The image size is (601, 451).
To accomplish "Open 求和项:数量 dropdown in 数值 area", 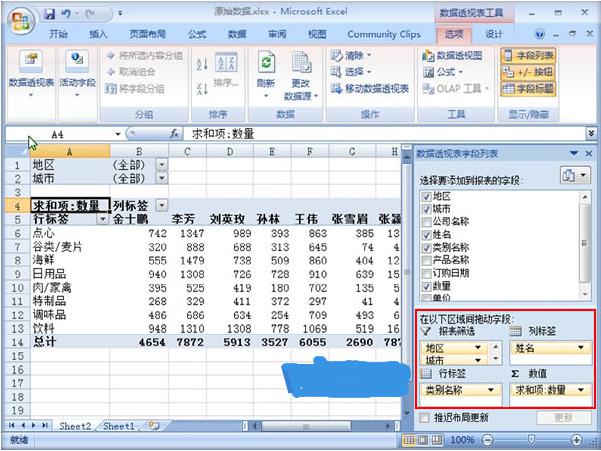I will click(x=581, y=390).
